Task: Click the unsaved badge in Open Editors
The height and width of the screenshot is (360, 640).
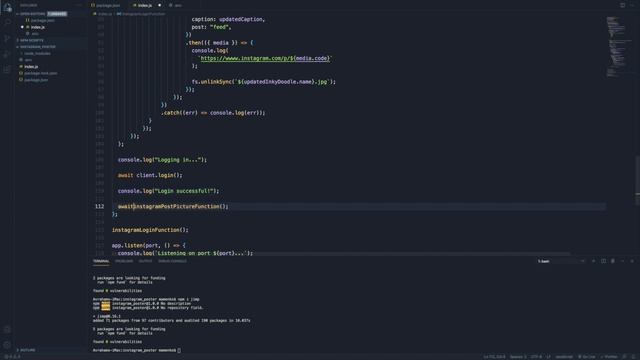Action: pos(57,14)
